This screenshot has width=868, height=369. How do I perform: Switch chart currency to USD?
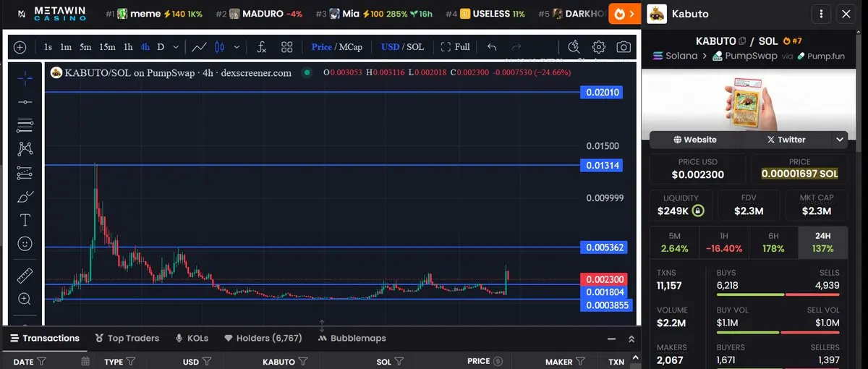(x=390, y=47)
